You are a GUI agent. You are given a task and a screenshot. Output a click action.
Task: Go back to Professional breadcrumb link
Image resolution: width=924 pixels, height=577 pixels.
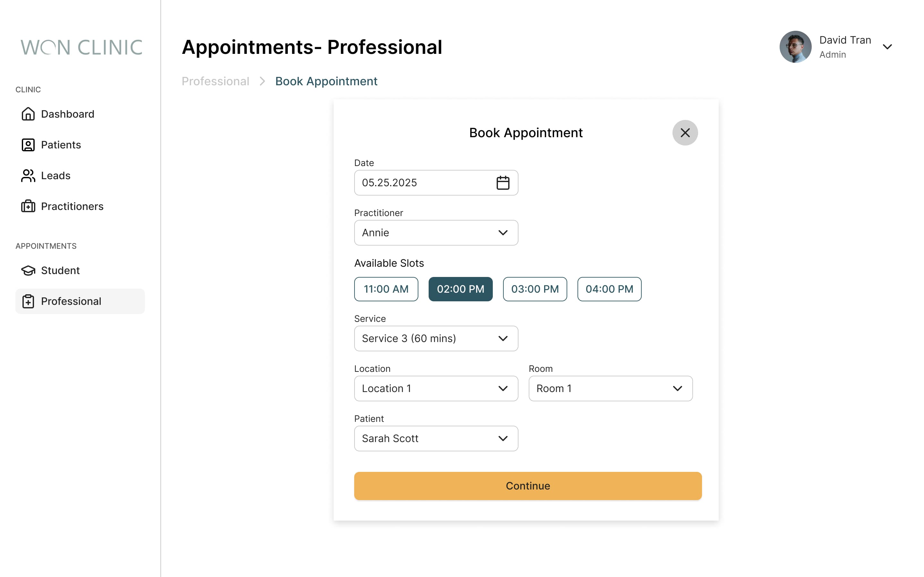click(x=215, y=81)
